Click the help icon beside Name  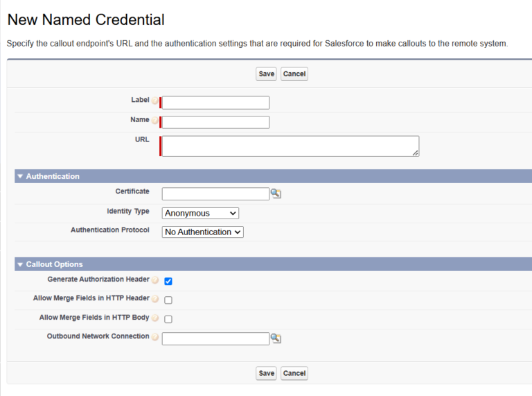point(155,121)
